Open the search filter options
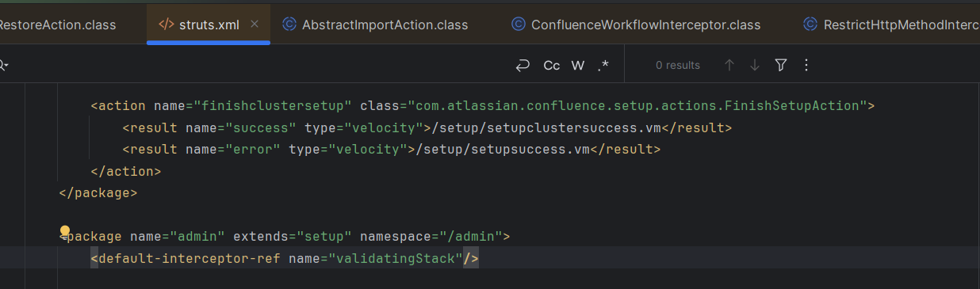The height and width of the screenshot is (289, 980). pyautogui.click(x=781, y=66)
